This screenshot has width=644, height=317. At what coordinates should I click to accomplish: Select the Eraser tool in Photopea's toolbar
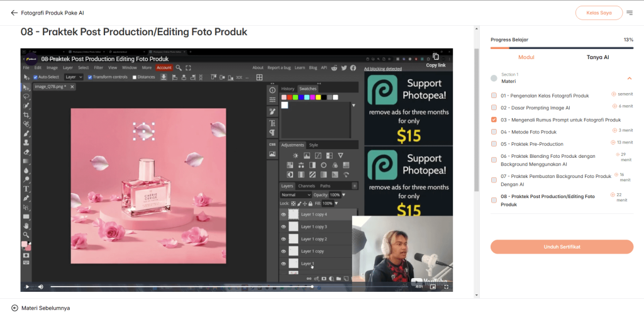[x=26, y=152]
